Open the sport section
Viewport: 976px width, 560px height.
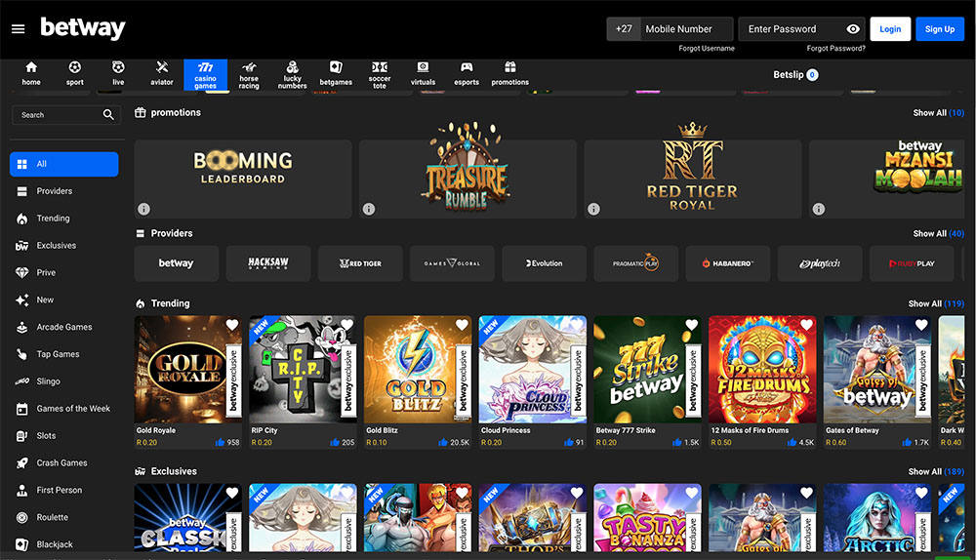pyautogui.click(x=75, y=73)
